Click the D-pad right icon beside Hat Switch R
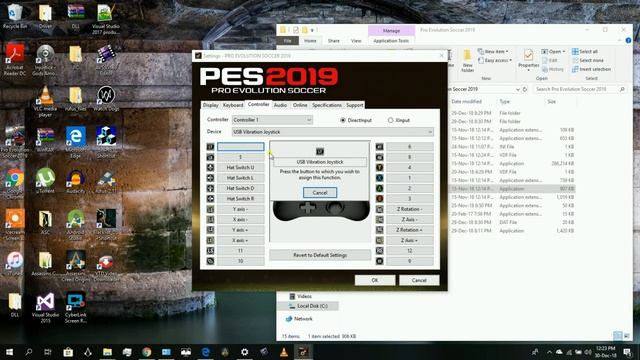The height and width of the screenshot is (360, 640). pos(210,199)
